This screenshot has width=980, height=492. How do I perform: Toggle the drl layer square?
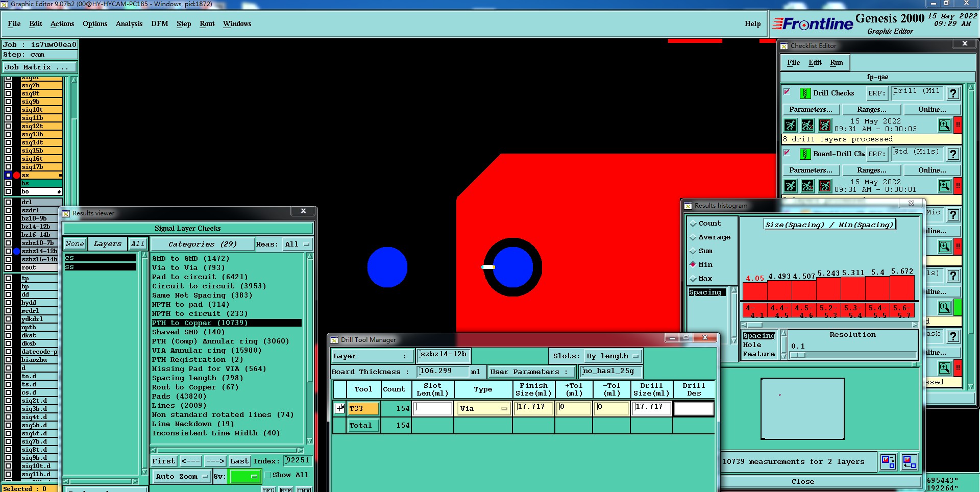8,202
